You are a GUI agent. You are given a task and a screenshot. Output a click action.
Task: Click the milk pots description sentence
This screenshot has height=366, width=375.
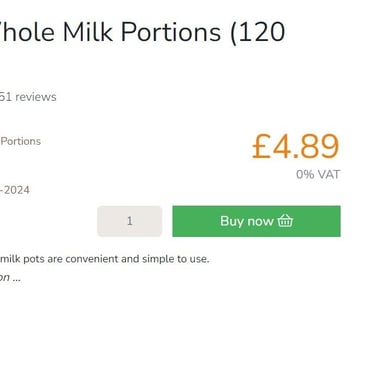(x=105, y=259)
